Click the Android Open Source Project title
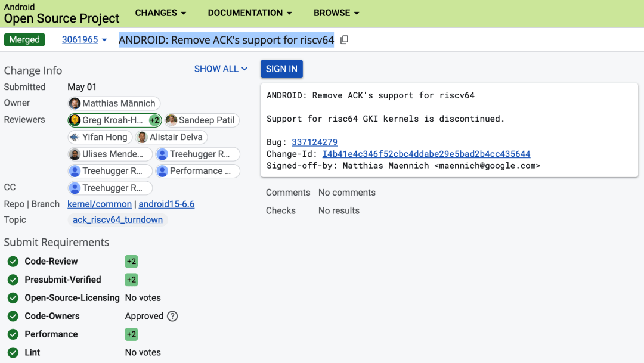The height and width of the screenshot is (363, 644). click(x=61, y=13)
